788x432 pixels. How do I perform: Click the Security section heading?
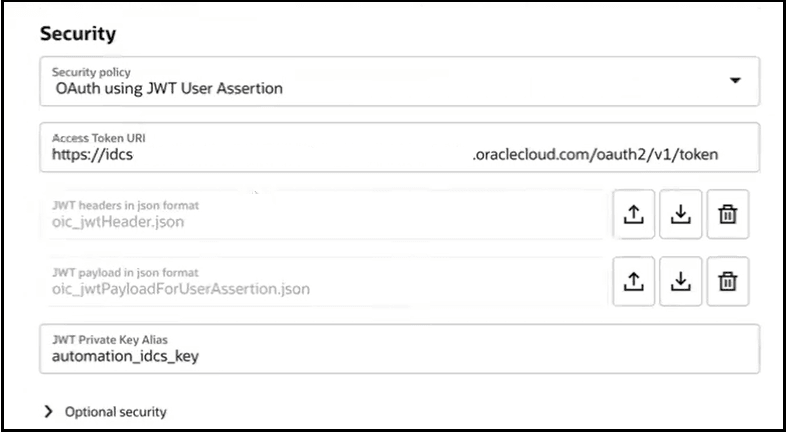[78, 33]
